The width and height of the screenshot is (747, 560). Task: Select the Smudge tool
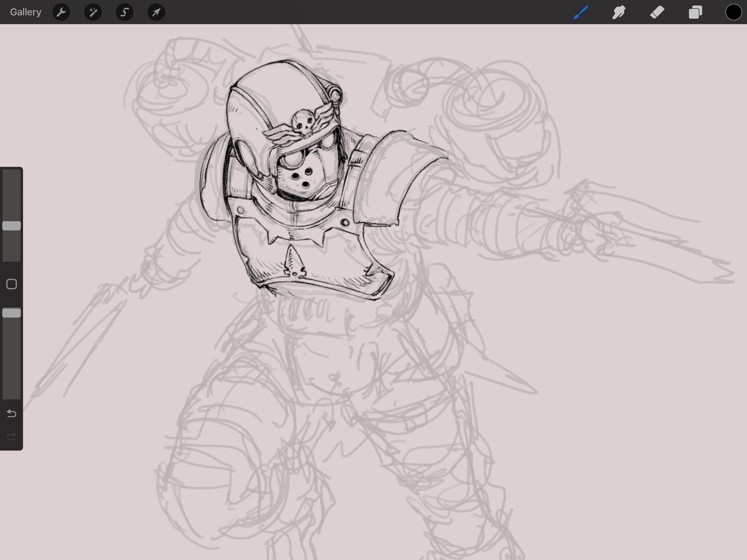point(619,12)
